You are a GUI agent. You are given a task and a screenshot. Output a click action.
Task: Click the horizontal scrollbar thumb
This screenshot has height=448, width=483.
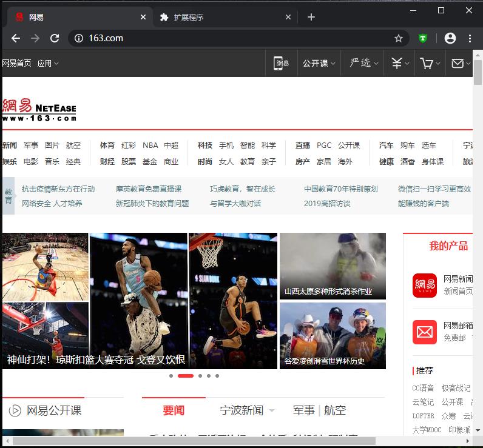point(194,441)
